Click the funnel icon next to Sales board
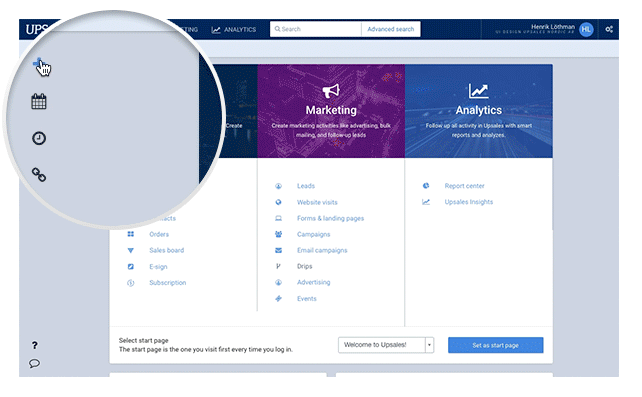The width and height of the screenshot is (642, 397). (x=131, y=250)
